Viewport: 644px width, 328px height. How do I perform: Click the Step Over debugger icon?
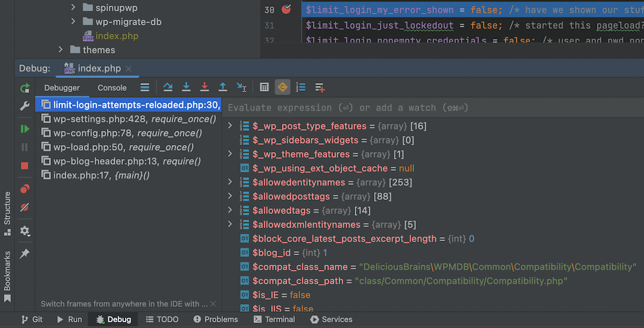[x=167, y=88]
